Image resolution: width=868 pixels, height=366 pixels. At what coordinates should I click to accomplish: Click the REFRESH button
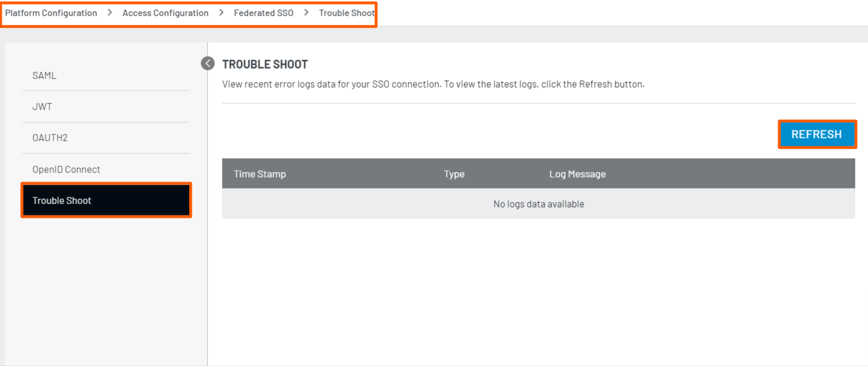816,134
